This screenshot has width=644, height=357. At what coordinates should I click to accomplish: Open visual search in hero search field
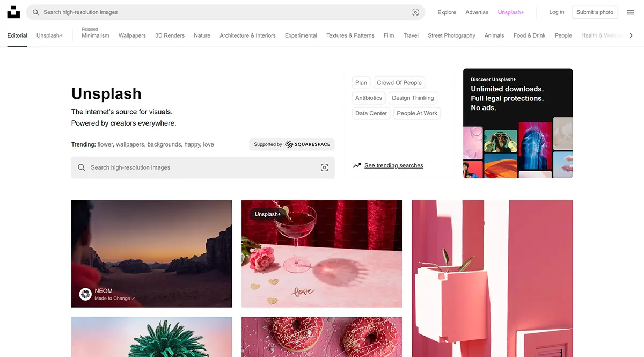324,167
